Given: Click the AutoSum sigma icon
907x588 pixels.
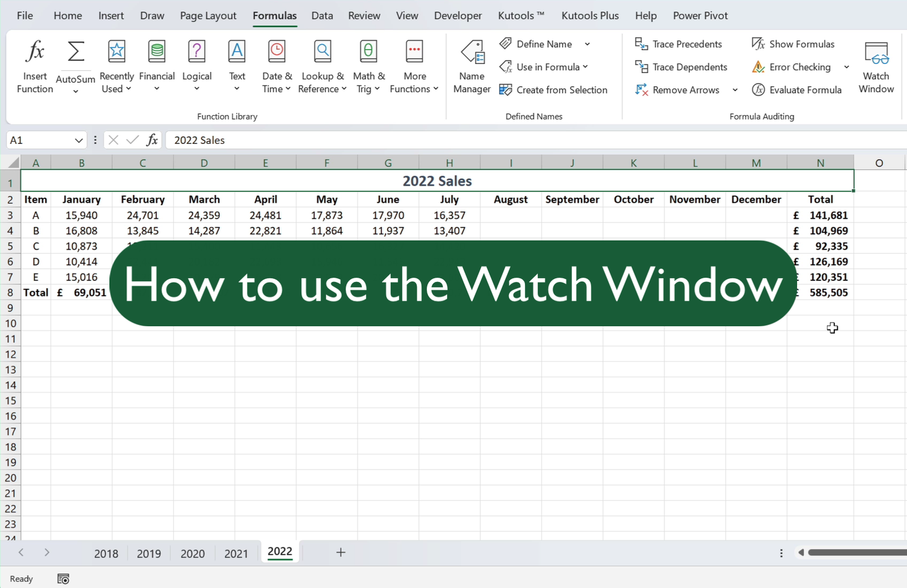Looking at the screenshot, I should (x=75, y=52).
